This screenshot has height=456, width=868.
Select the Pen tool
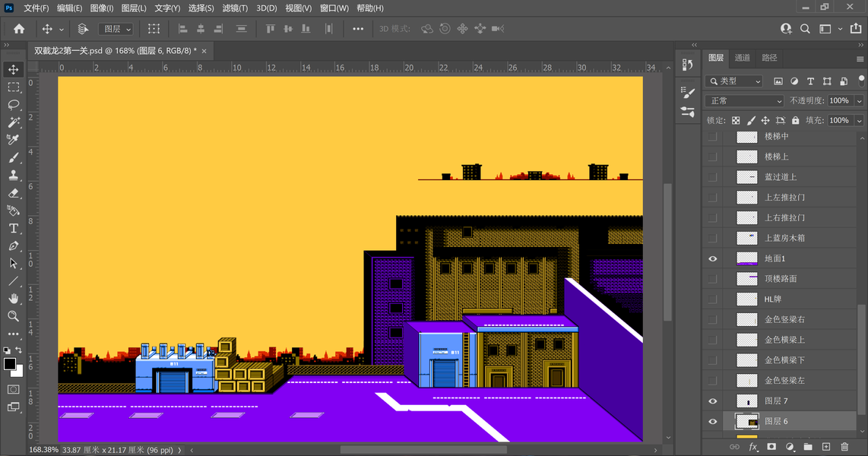pyautogui.click(x=13, y=246)
